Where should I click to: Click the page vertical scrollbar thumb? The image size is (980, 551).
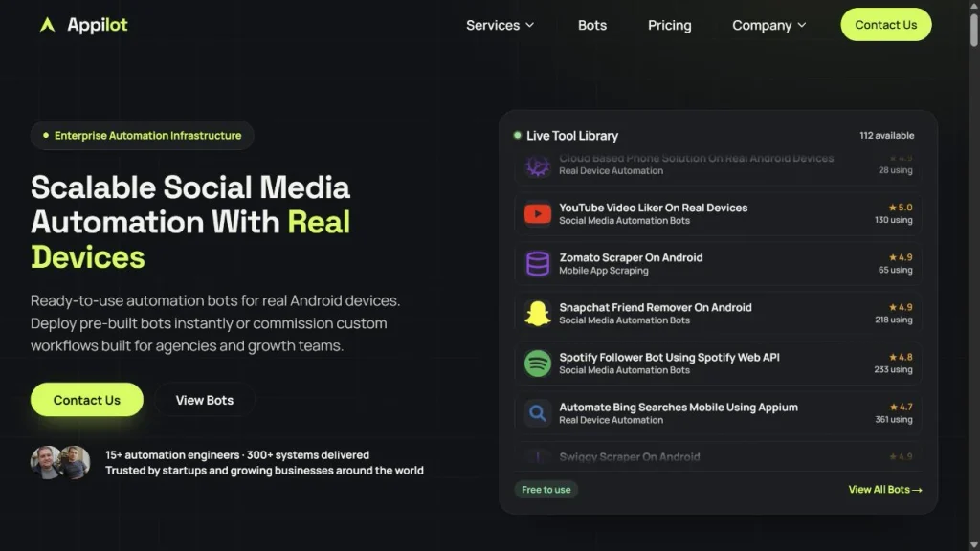(x=973, y=30)
